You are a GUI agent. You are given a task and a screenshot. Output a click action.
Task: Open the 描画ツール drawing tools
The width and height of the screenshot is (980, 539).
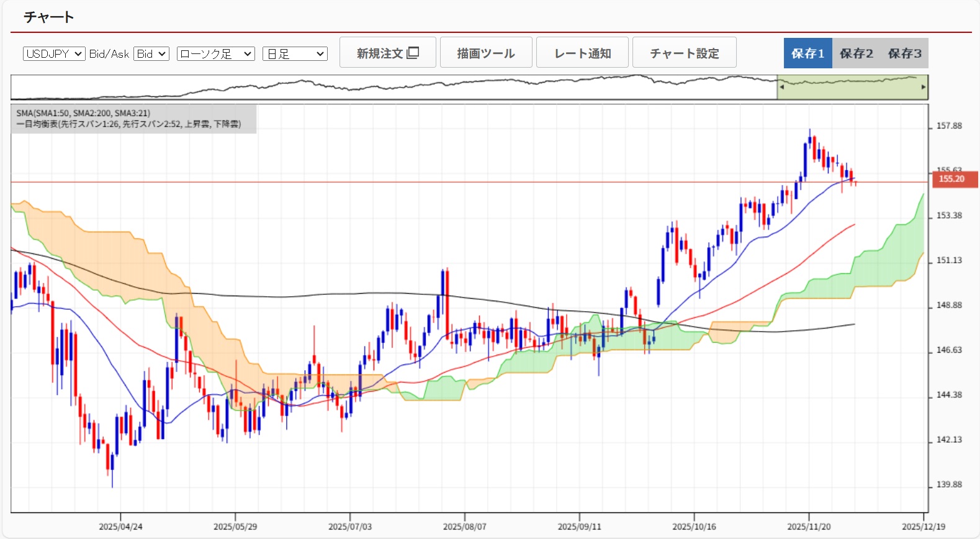486,53
